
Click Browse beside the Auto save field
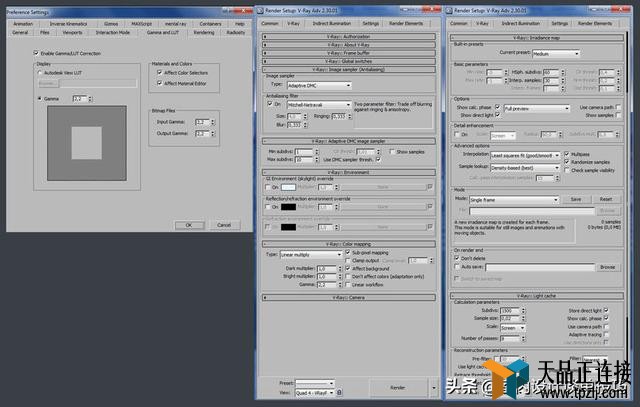608,267
